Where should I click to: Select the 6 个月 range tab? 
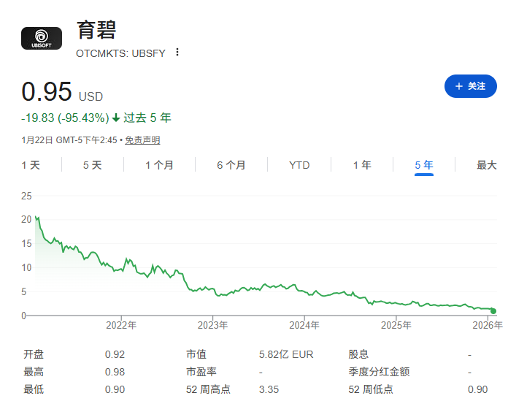point(231,165)
